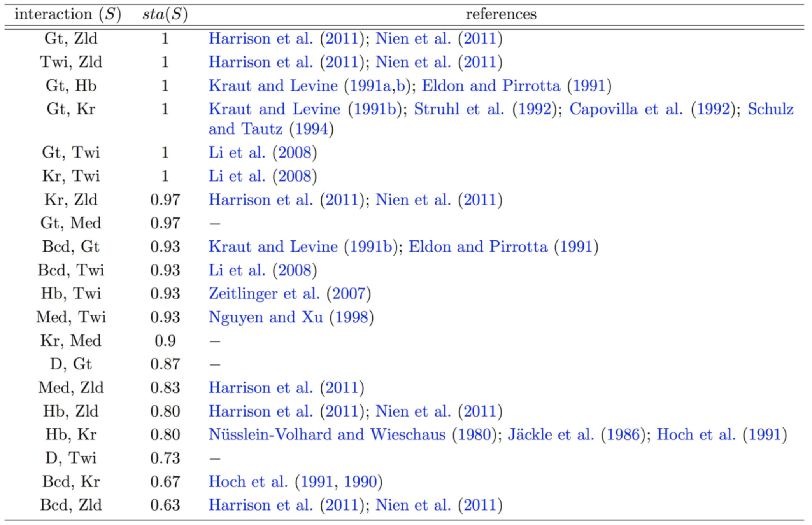Open Kraut and Levine (1991b) in Bcd, Gt row
812x525 pixels.
point(273,247)
